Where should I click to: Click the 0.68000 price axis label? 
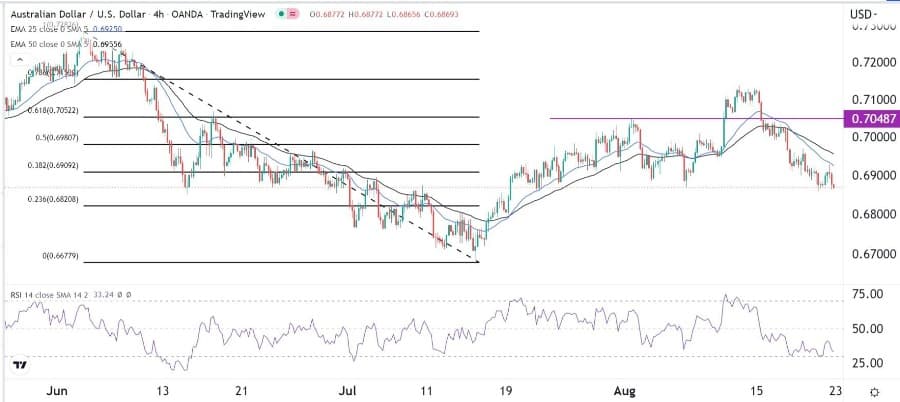pyautogui.click(x=872, y=214)
